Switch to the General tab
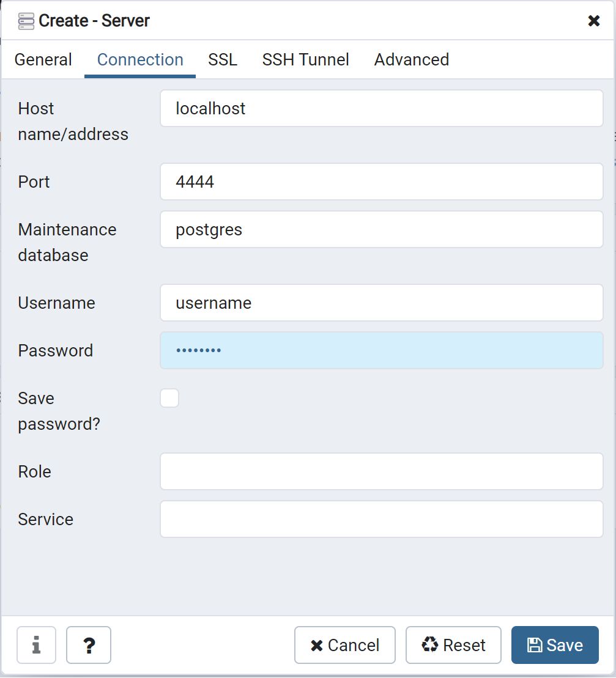 point(43,60)
